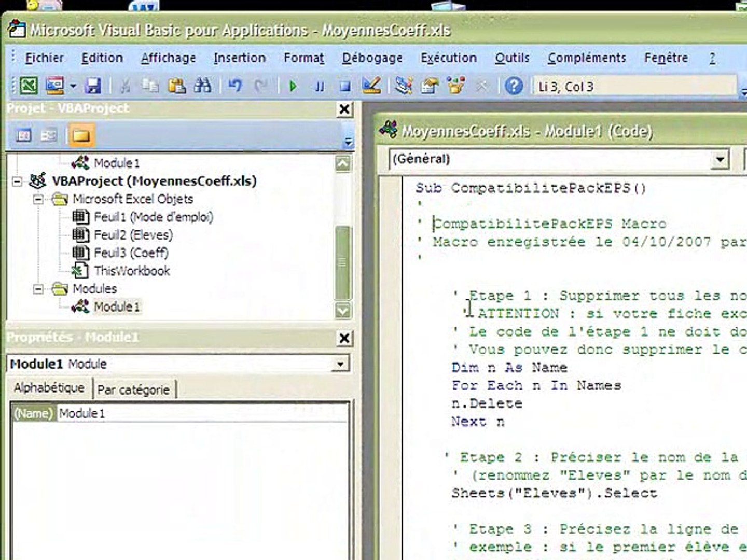Open the Fichier menu
The image size is (747, 560).
pos(44,58)
